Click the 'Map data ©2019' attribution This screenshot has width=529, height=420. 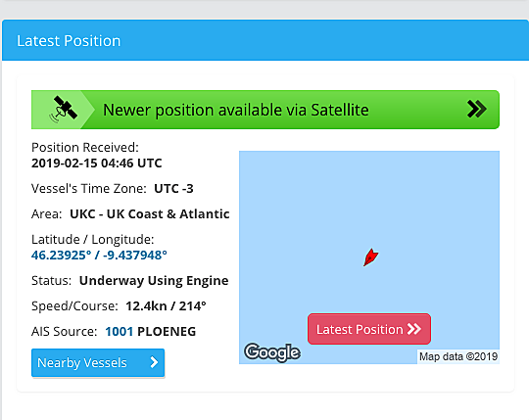[x=458, y=356]
